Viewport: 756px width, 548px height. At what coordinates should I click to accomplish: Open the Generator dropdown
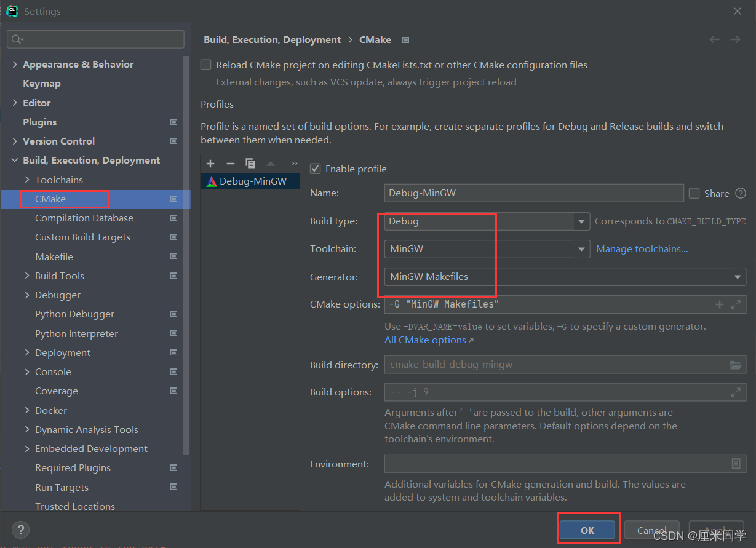click(x=737, y=277)
